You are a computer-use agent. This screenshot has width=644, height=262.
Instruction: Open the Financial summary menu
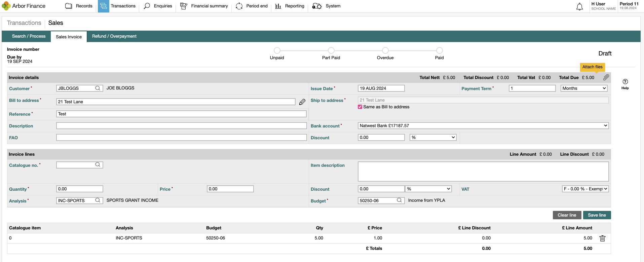click(x=204, y=6)
